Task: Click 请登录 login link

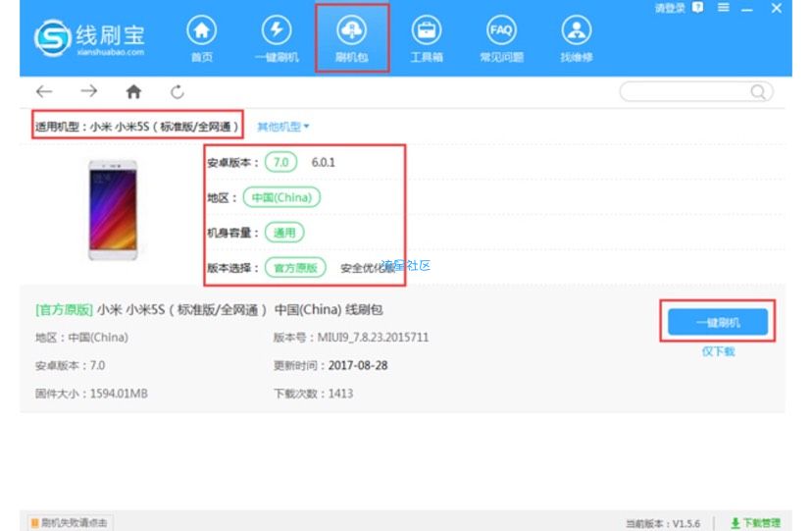Action: (670, 8)
